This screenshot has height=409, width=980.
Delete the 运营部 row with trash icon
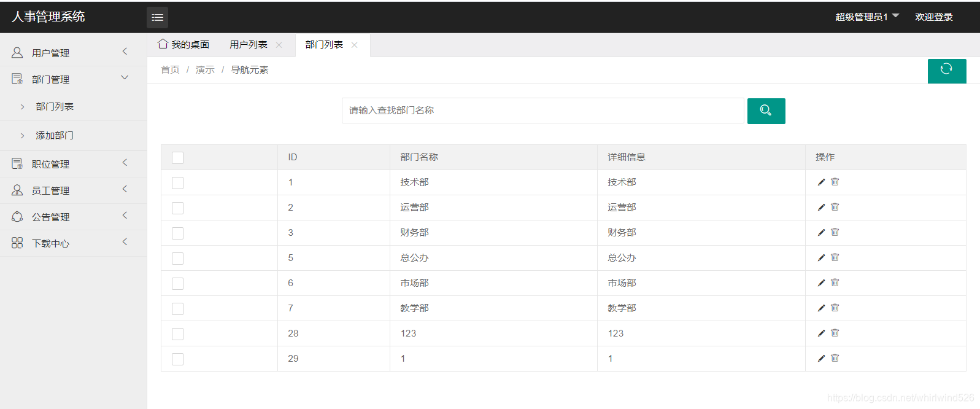[x=835, y=207]
